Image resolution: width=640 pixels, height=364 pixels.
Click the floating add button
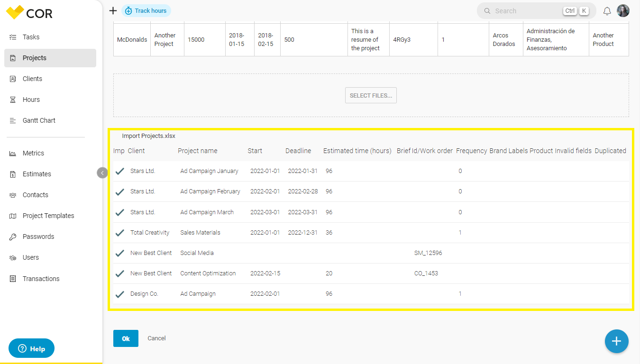[616, 341]
